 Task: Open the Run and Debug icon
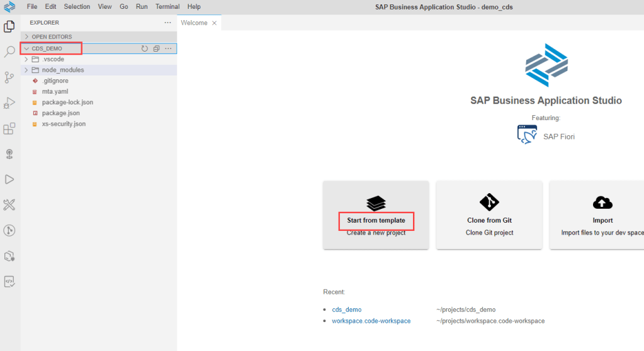pos(9,103)
